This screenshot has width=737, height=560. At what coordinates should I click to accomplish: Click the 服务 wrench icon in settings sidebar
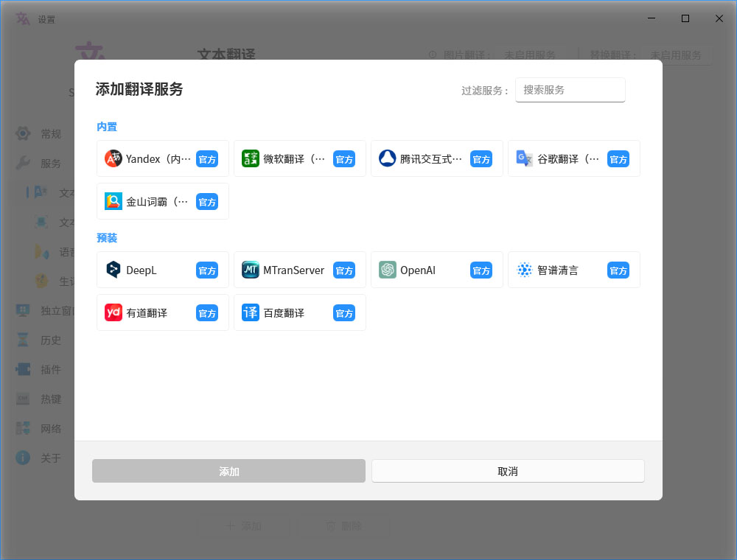tap(23, 163)
